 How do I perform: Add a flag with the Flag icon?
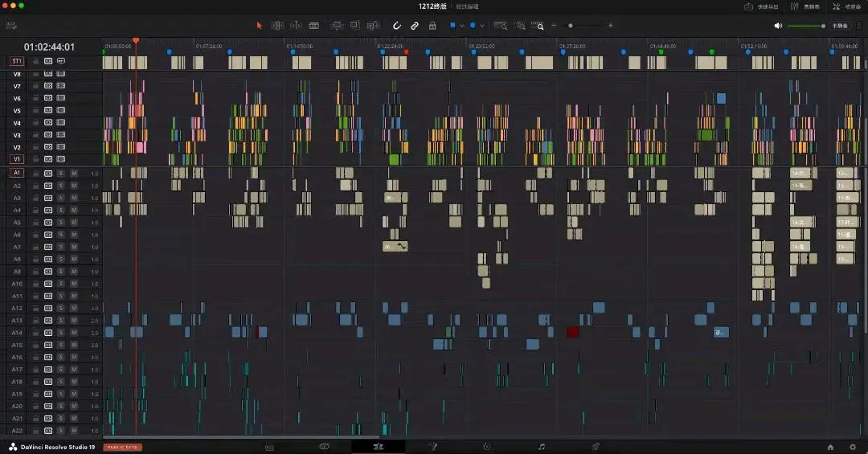click(452, 26)
